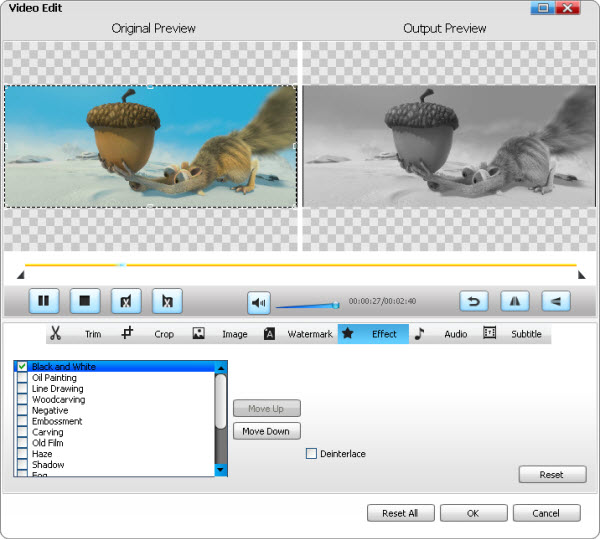Set the trim end point marker button
This screenshot has height=539, width=600.
[x=167, y=301]
